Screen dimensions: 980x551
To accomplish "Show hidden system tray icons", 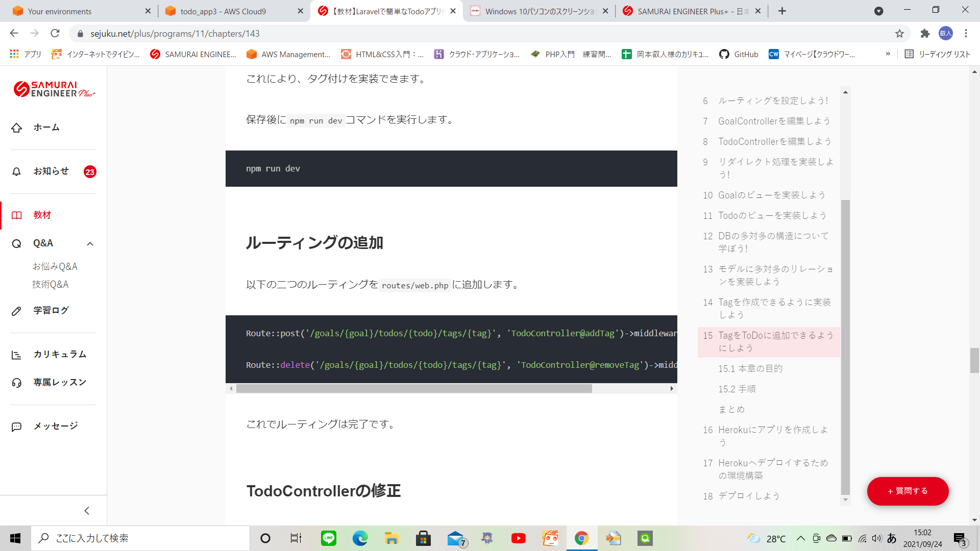I will (800, 538).
